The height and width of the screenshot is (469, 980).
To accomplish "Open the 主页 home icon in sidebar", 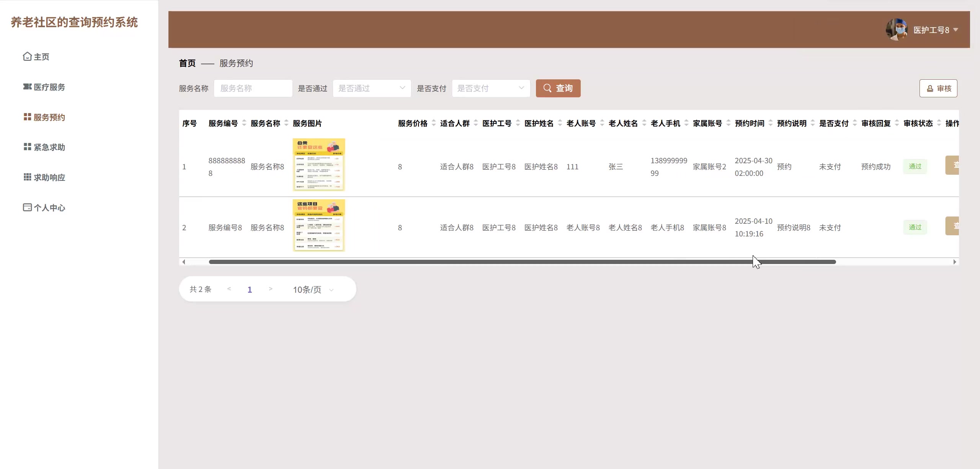I will pos(26,56).
